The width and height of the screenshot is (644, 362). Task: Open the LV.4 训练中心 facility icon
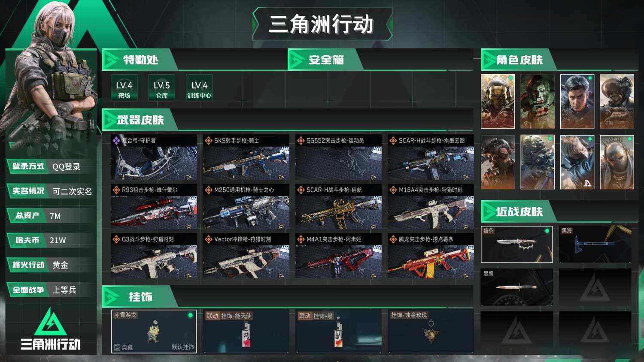pyautogui.click(x=199, y=88)
